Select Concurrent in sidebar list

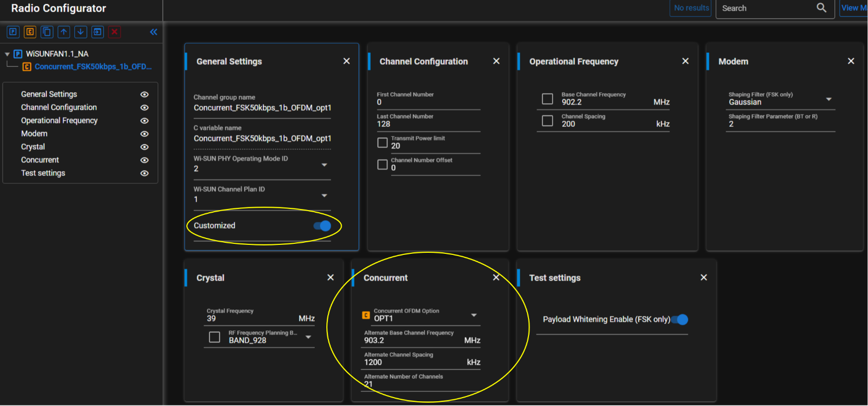point(40,160)
